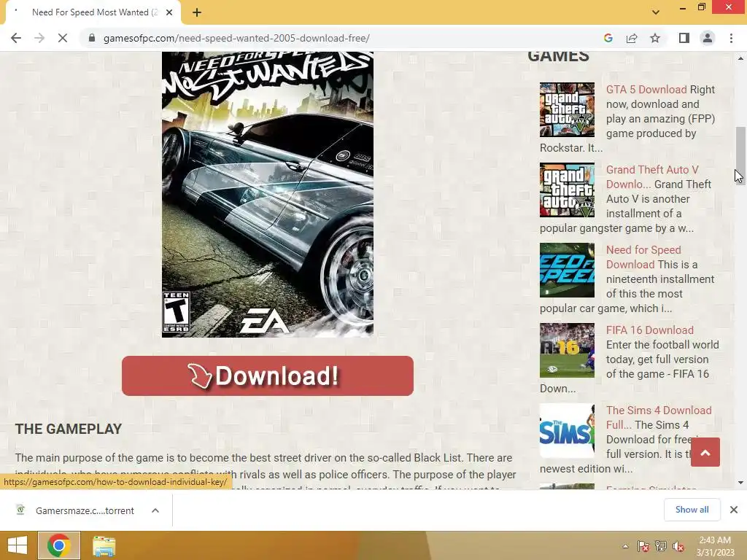Click the Need for Speed thumbnail
Screen dimensions: 747x560
click(x=567, y=270)
